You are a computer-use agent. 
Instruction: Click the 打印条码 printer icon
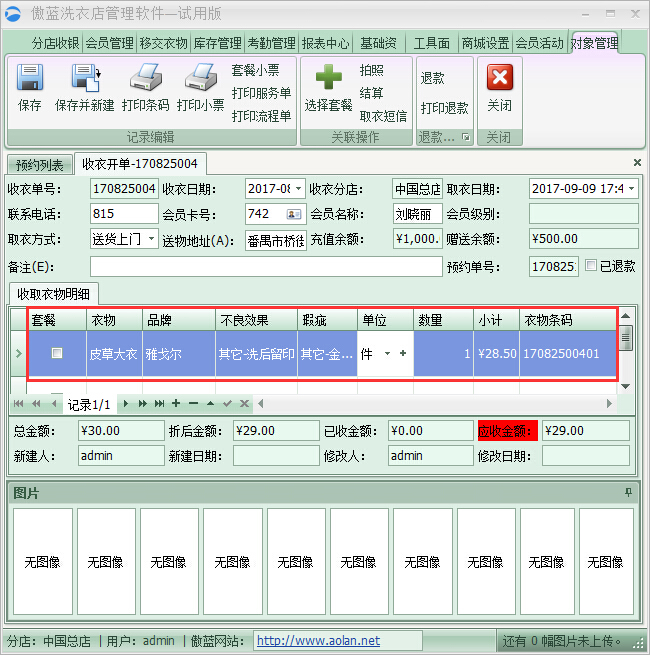[145, 79]
